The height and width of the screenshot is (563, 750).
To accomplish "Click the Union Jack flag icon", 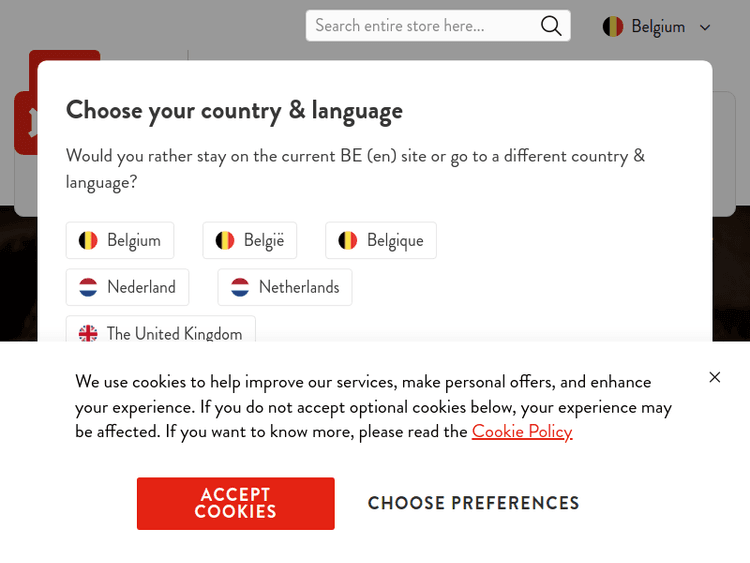I will (x=89, y=333).
